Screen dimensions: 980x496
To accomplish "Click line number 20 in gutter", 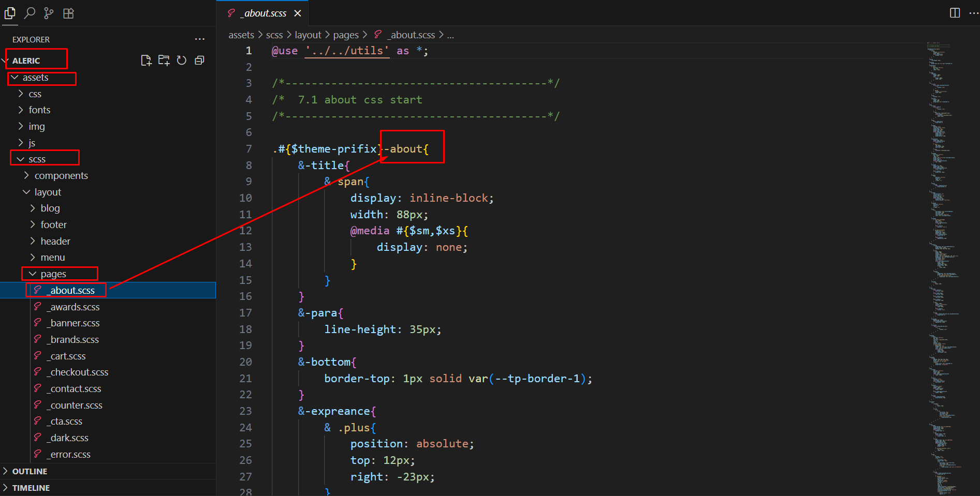I will pos(246,362).
